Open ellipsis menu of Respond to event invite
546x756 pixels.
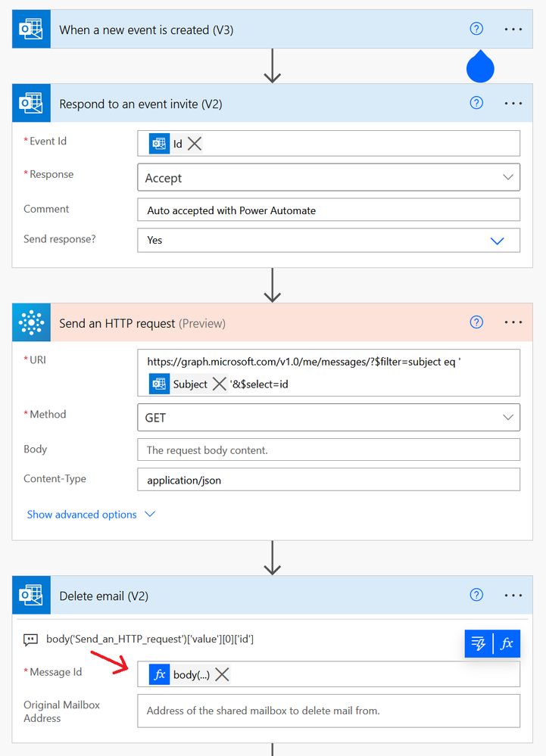click(x=513, y=104)
